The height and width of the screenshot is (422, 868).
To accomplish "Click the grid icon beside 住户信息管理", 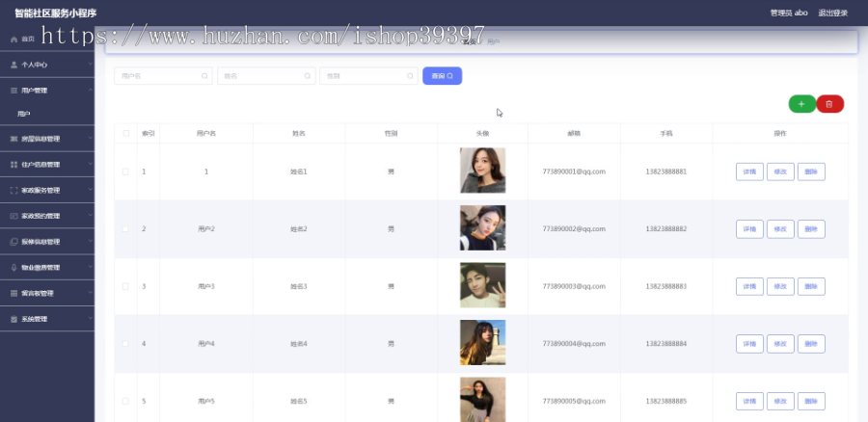I will (x=14, y=164).
